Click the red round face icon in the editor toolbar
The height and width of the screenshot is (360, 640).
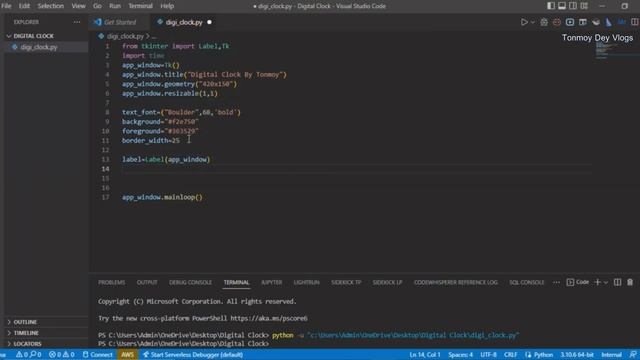coord(557,22)
